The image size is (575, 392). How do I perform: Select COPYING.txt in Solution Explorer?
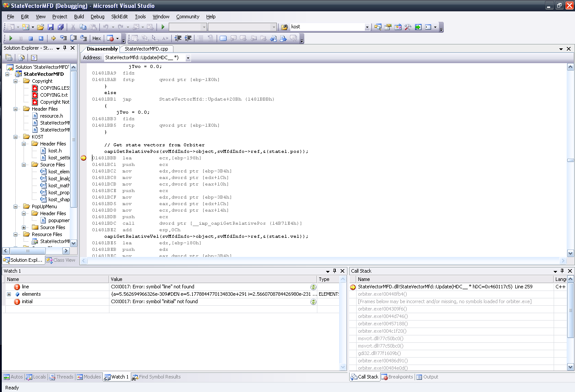click(54, 95)
